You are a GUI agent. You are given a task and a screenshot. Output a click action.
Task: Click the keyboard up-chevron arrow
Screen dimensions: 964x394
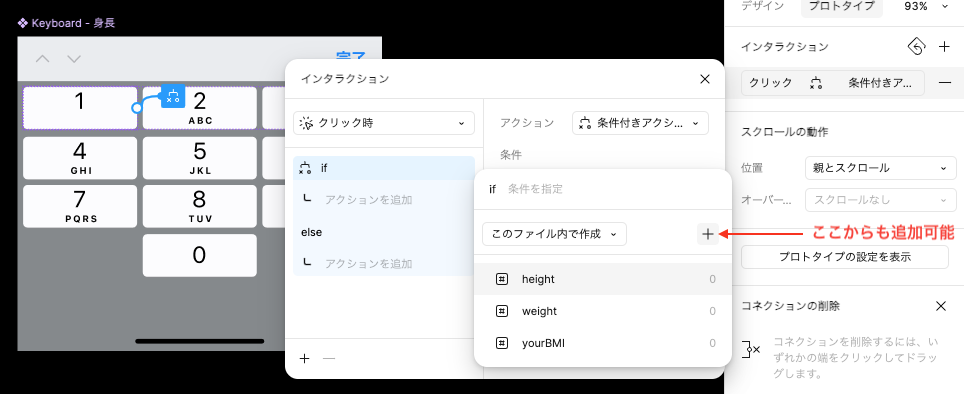click(42, 59)
